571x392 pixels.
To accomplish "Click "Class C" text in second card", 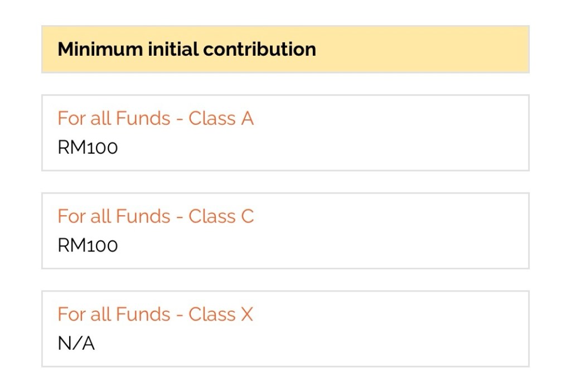I will tap(221, 216).
